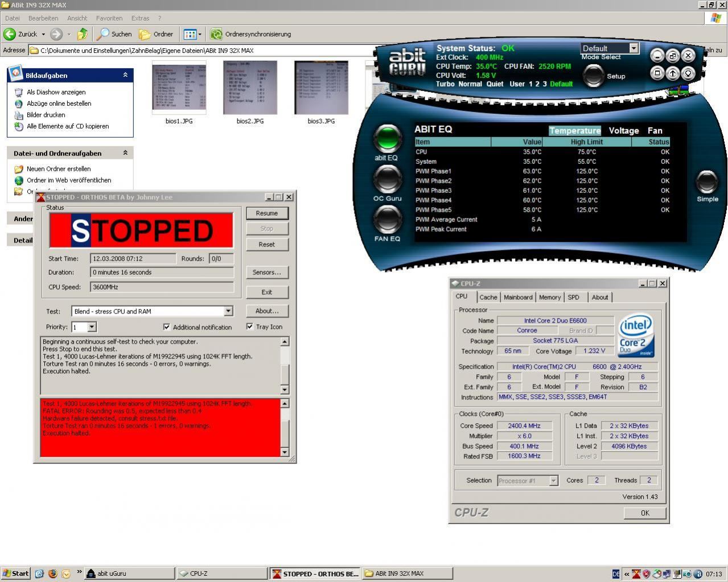
Task: Launch Internet Explorer from quick launch
Action: coord(39,573)
